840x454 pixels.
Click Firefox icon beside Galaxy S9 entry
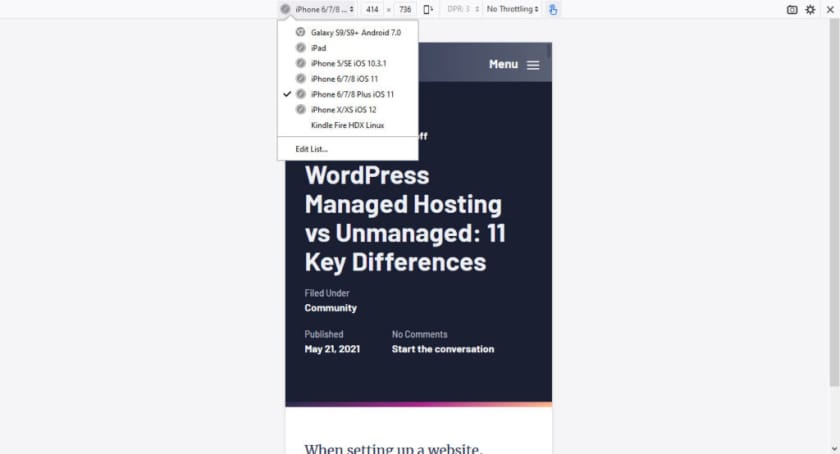click(301, 32)
